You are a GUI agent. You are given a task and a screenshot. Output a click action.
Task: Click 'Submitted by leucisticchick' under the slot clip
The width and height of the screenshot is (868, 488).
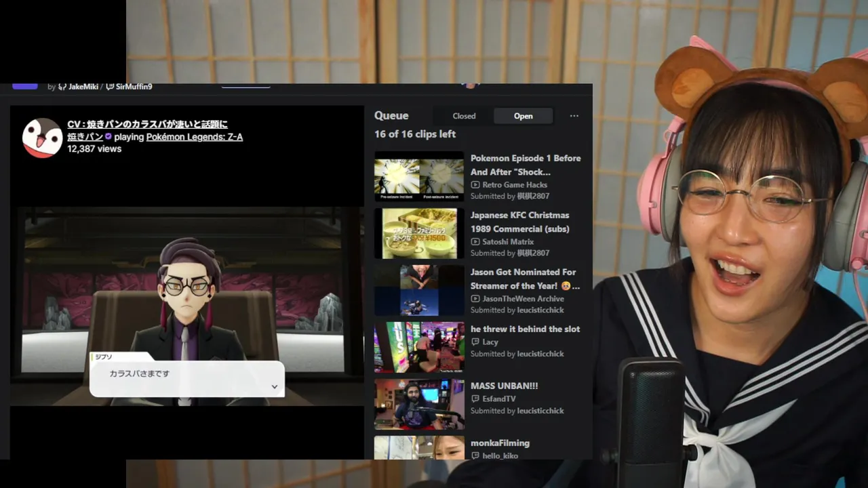coord(517,353)
